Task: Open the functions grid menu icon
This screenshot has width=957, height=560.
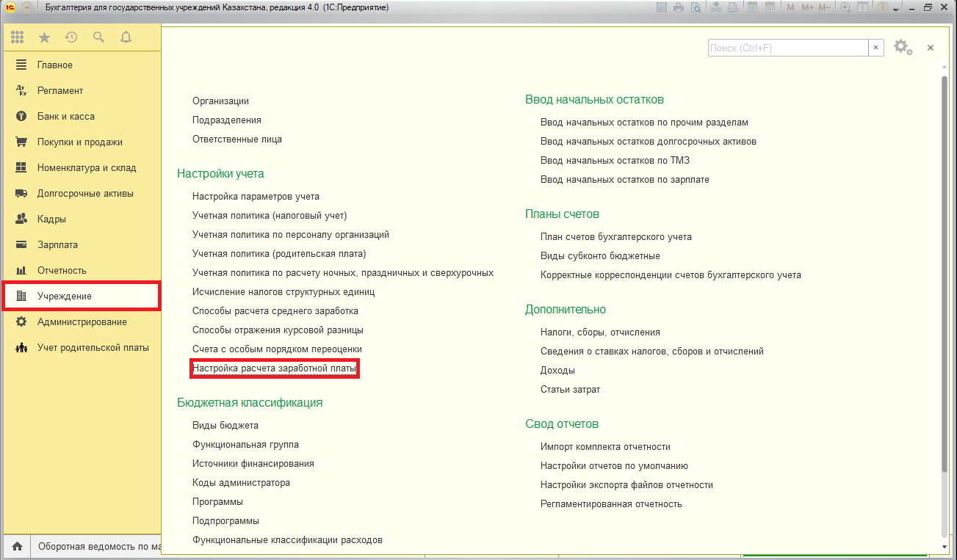Action: click(x=17, y=37)
